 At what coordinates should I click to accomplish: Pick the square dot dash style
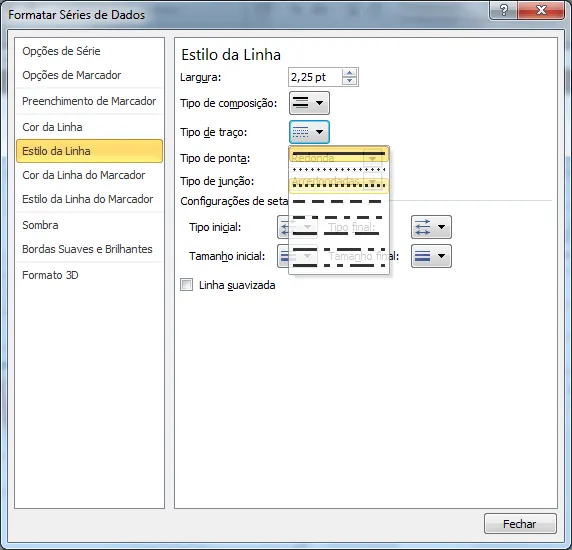[339, 186]
